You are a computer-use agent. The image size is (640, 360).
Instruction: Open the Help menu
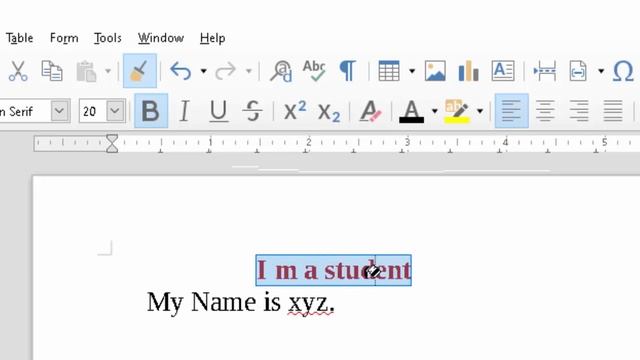[x=213, y=38]
